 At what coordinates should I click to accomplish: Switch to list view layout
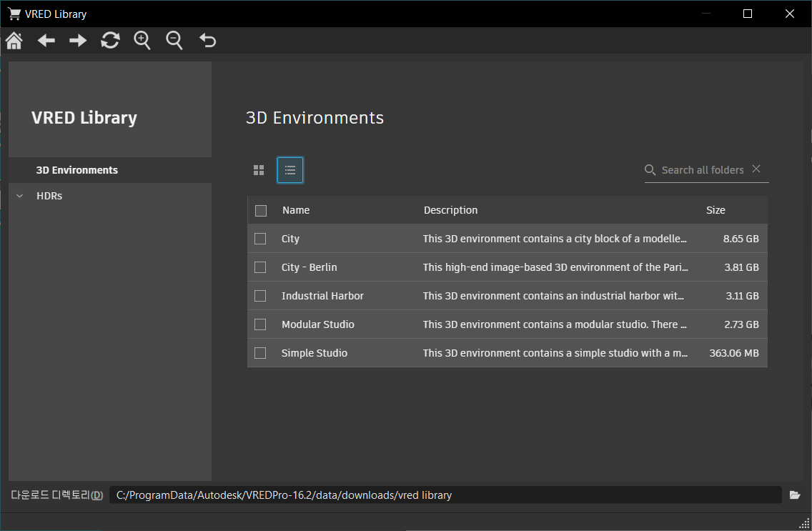click(290, 170)
